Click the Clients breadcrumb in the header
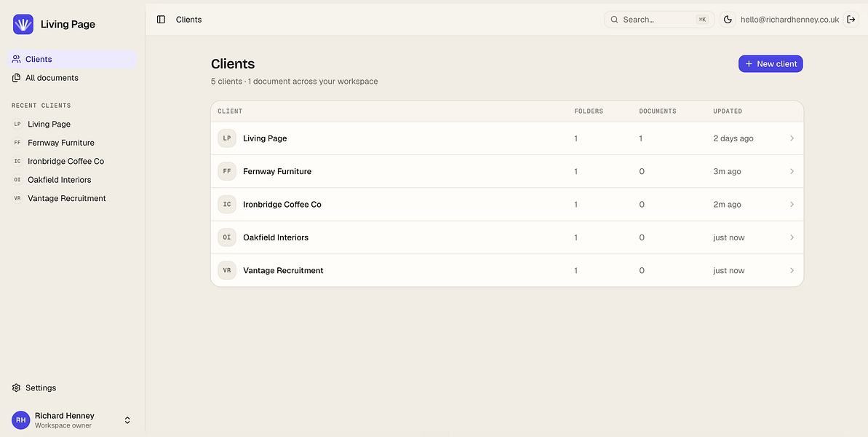 188,20
